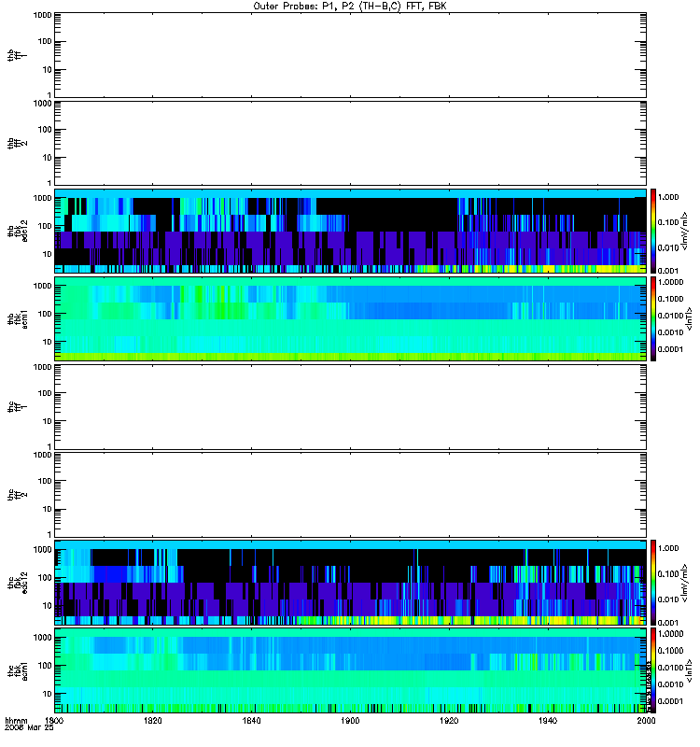This screenshot has width=700, height=747.
Task: Click the thb scm1 nT color bar
Action: (653, 318)
